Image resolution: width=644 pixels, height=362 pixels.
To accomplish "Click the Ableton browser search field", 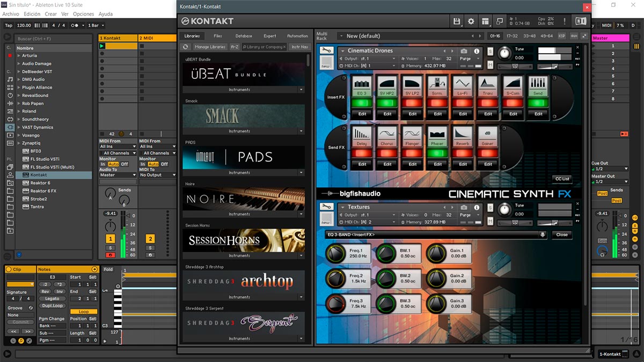I will (x=53, y=39).
